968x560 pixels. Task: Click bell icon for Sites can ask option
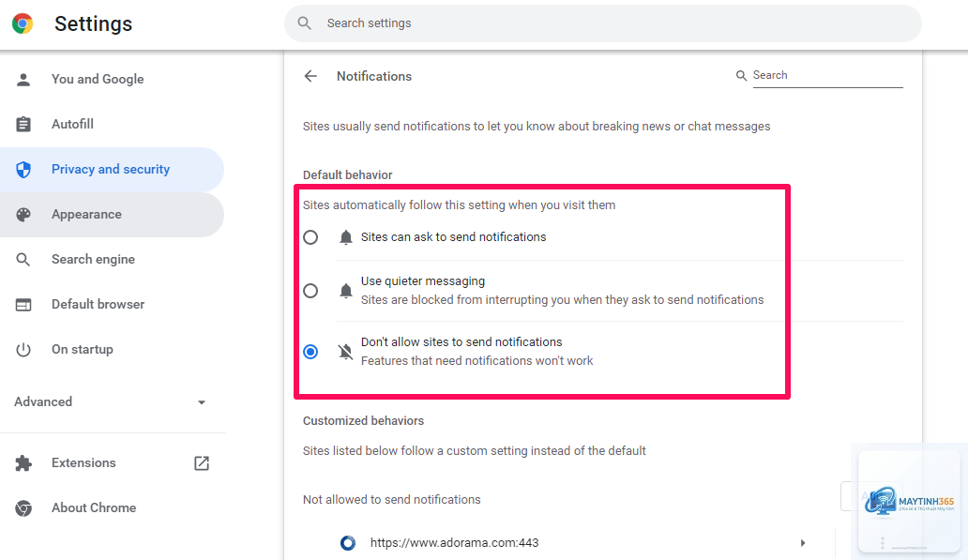tap(346, 237)
